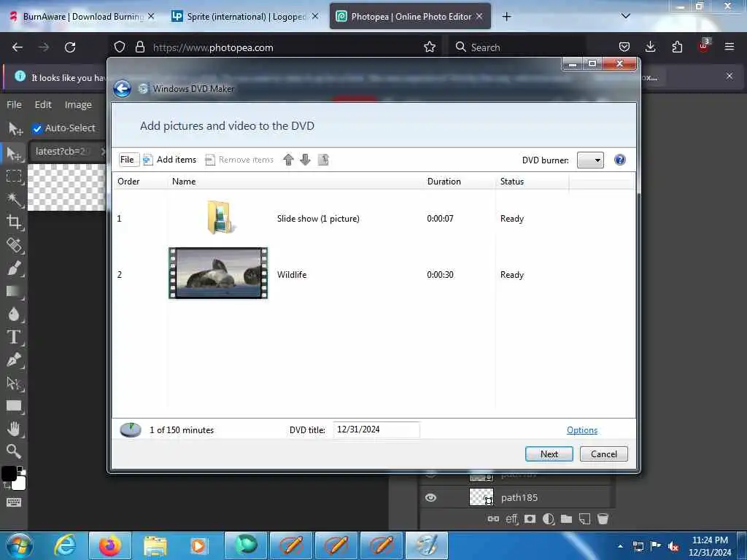Dismiss the Firefox notification bar
This screenshot has width=747, height=560.
(x=729, y=76)
